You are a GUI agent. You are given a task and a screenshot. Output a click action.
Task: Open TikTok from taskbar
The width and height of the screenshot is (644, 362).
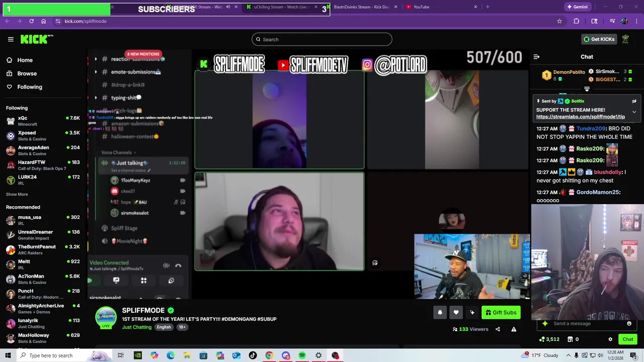click(253, 355)
